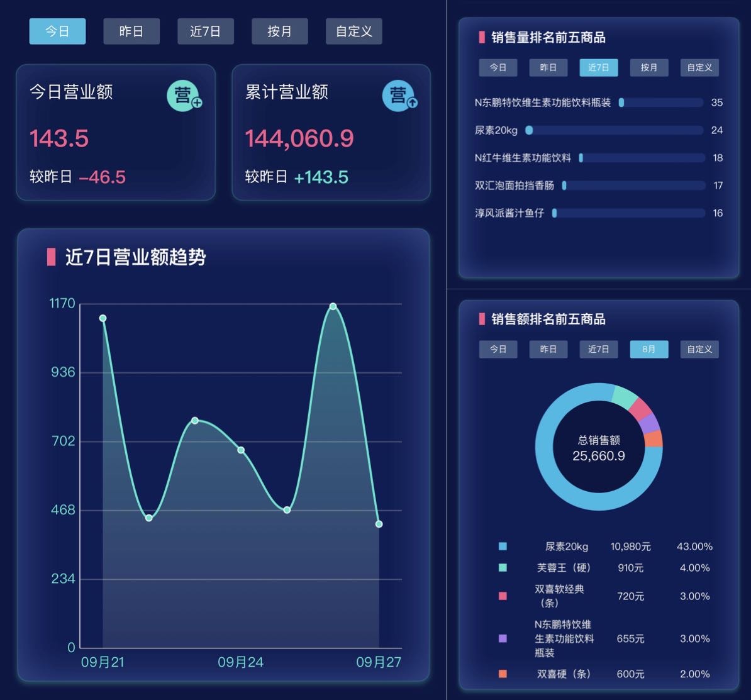
Task: Click the 累计营业额 value 144,060.9
Action: [299, 139]
